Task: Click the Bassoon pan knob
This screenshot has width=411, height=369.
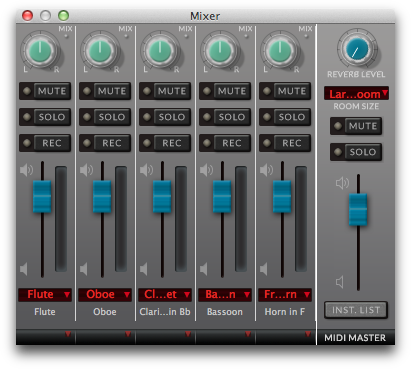Action: 220,51
